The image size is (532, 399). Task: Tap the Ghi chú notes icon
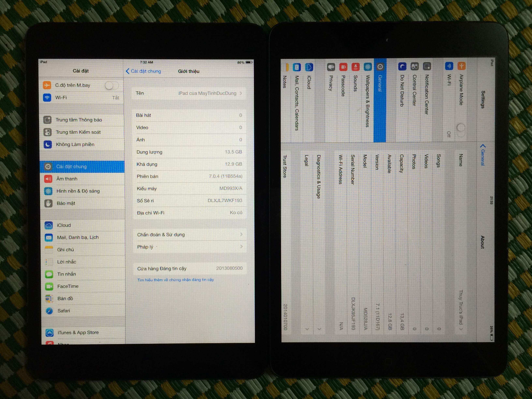(x=49, y=250)
